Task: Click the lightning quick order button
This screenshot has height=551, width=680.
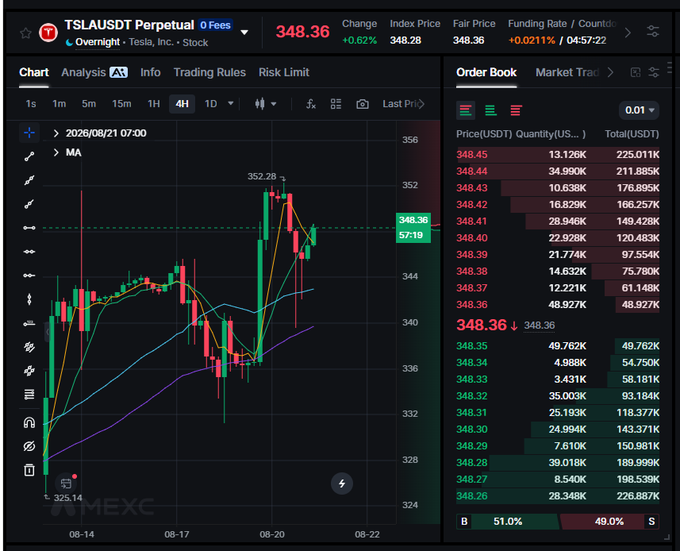Action: point(342,483)
